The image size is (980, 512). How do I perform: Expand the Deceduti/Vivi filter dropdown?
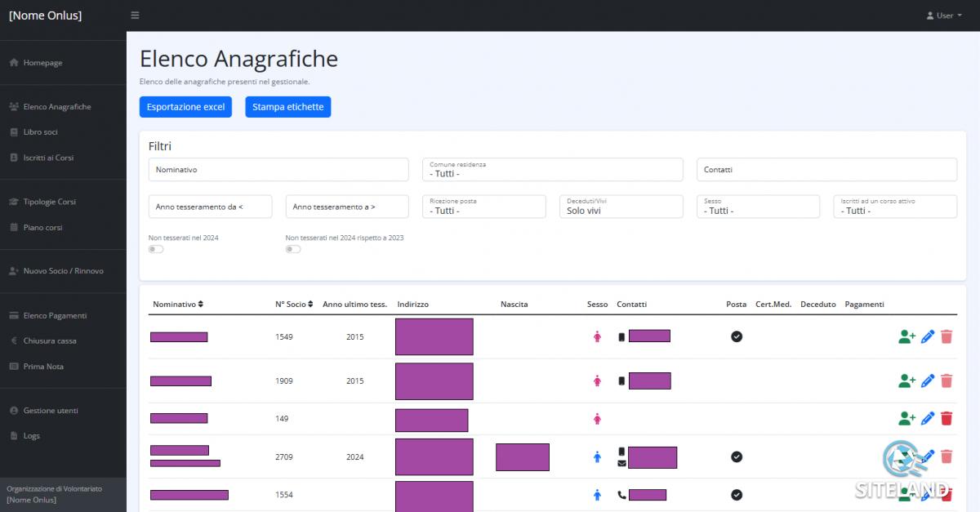point(624,207)
